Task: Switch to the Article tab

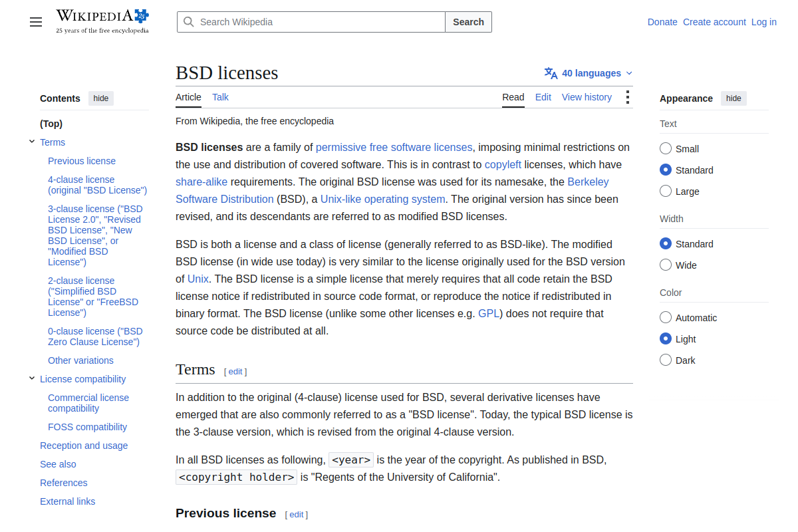Action: [188, 97]
